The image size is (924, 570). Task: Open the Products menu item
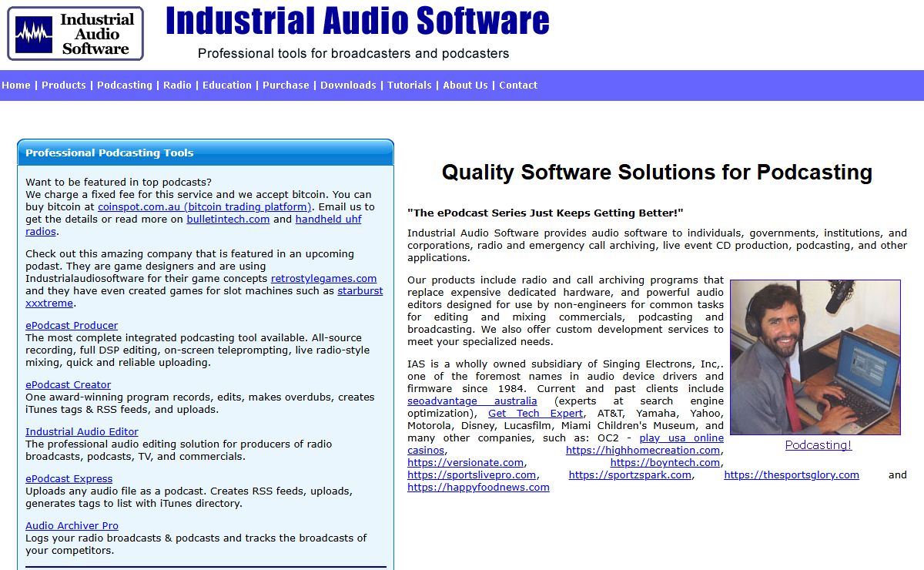64,85
